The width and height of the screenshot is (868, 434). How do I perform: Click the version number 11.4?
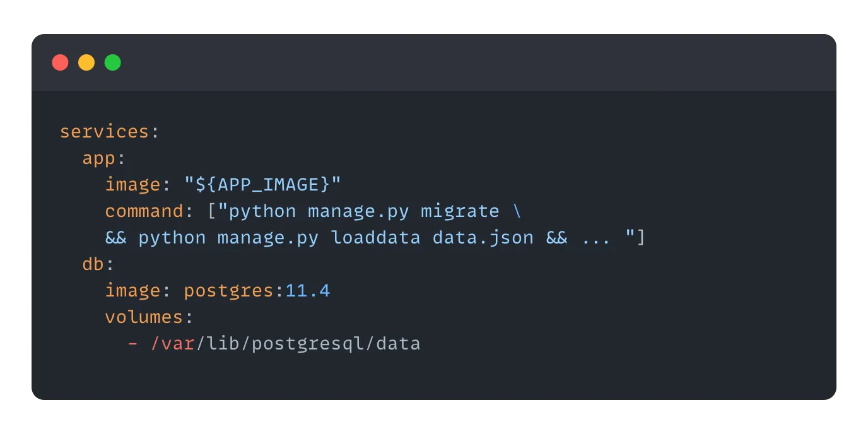(308, 291)
